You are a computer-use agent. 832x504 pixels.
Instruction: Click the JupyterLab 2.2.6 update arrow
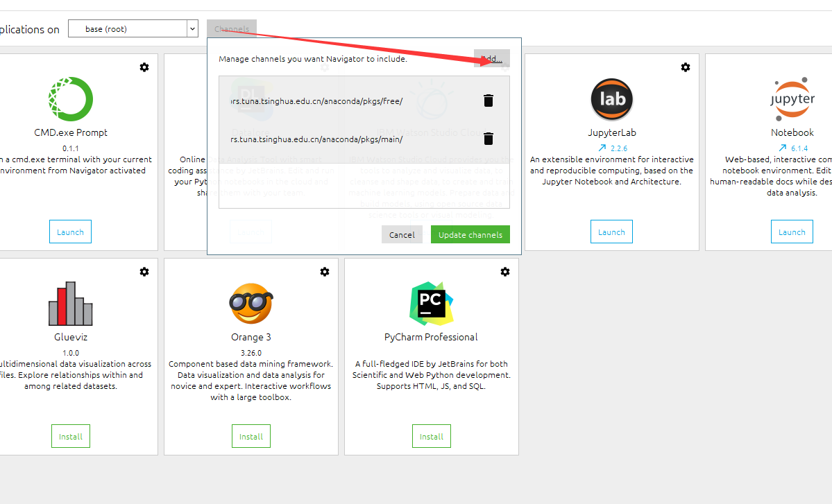[602, 148]
